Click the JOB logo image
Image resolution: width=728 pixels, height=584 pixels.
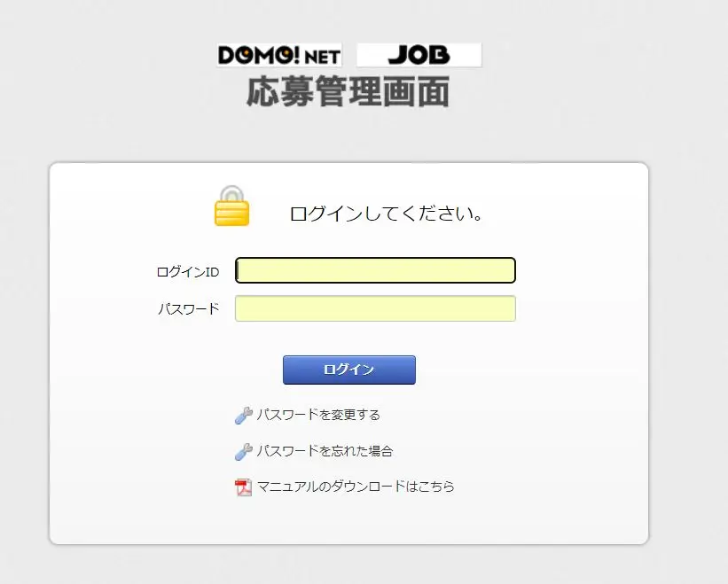419,55
